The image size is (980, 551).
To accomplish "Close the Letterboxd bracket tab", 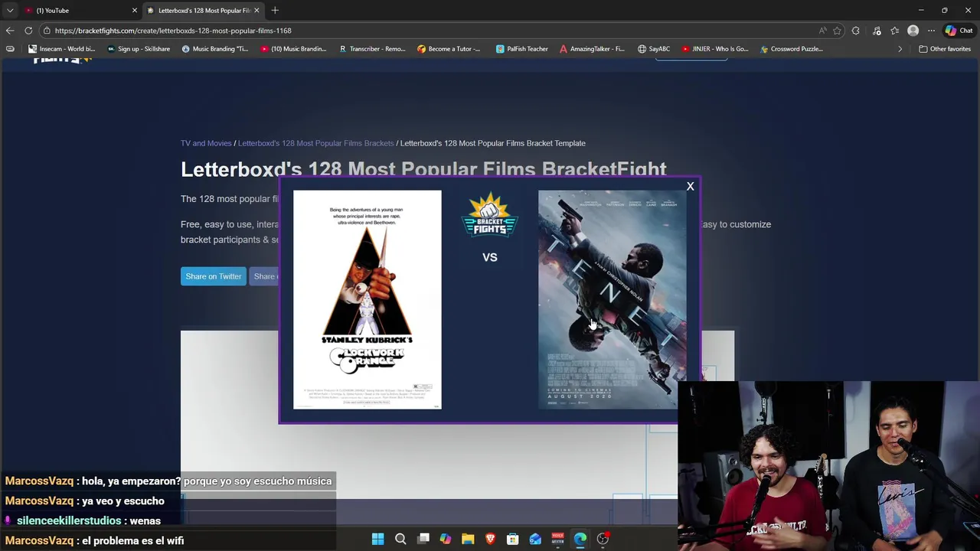I will pos(256,10).
